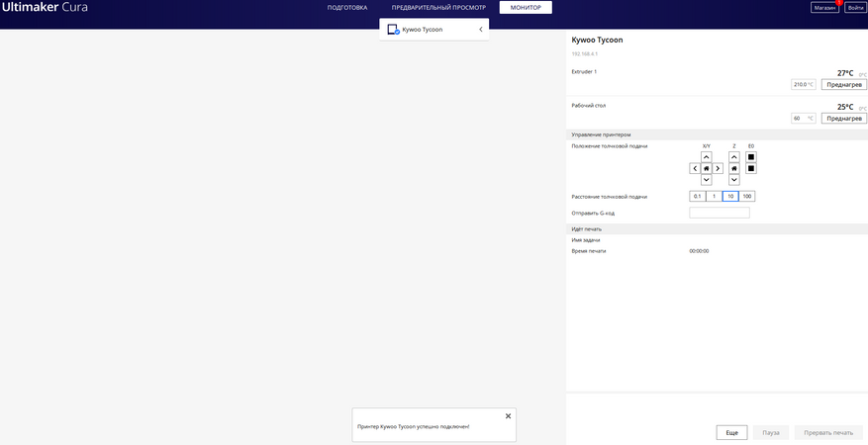
Task: Click the Войти sign-in button
Action: pos(856,8)
